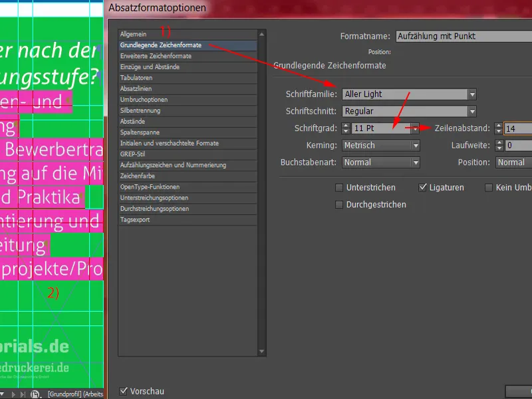Open the preflight menu icon in status bar

35,394
